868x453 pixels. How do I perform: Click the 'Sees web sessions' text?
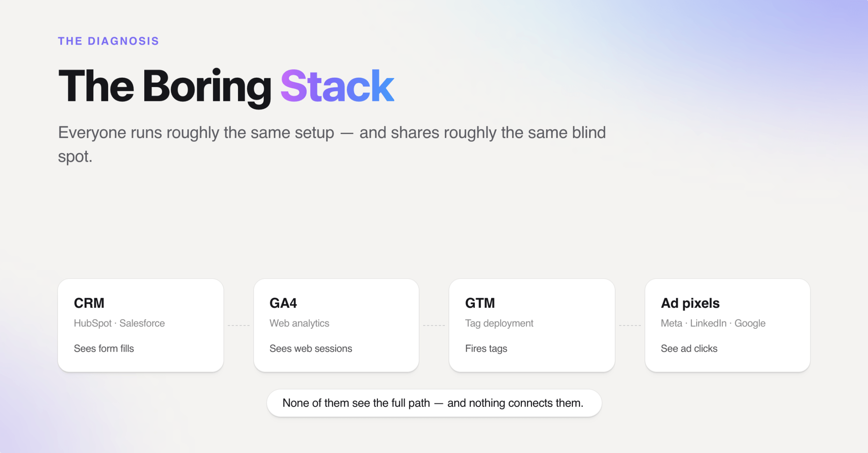tap(311, 348)
